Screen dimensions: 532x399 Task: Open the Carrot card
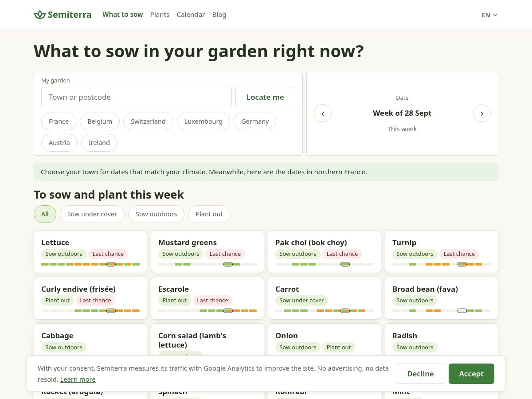pos(325,298)
